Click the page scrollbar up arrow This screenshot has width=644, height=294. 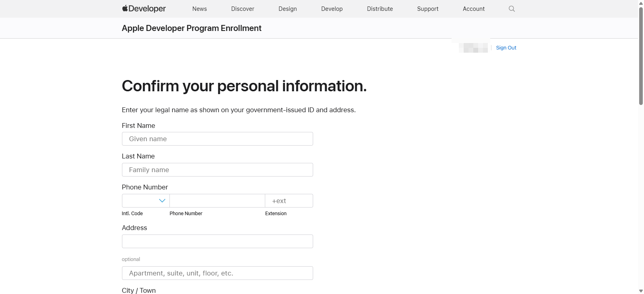(641, 3)
